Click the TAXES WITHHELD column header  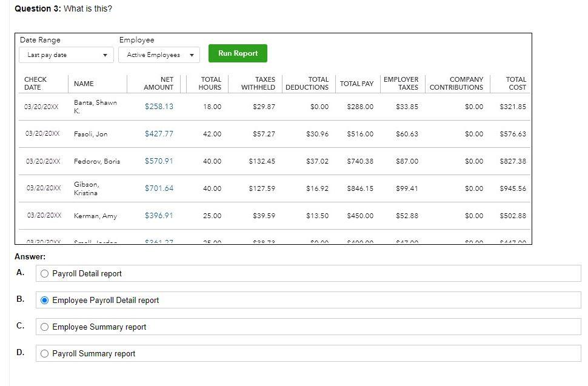(x=256, y=83)
